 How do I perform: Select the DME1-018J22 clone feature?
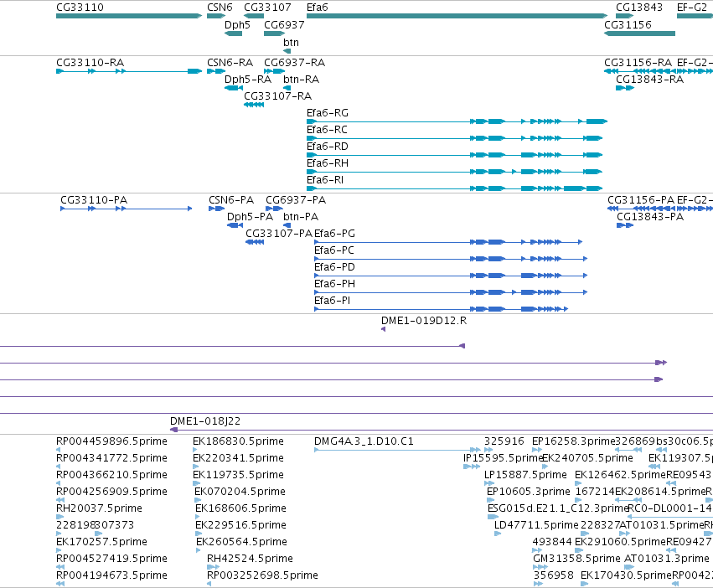(441, 430)
